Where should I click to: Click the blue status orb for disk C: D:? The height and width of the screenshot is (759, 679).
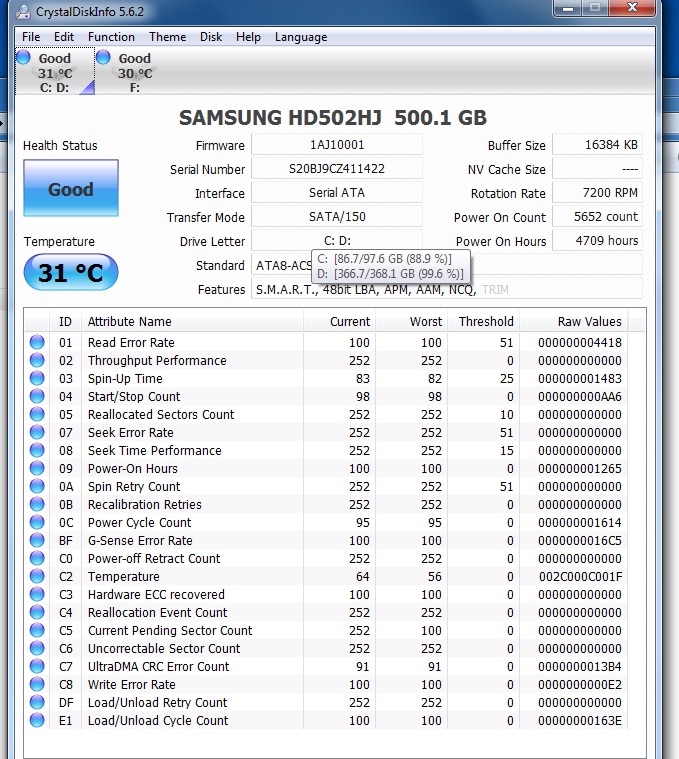[x=23, y=58]
